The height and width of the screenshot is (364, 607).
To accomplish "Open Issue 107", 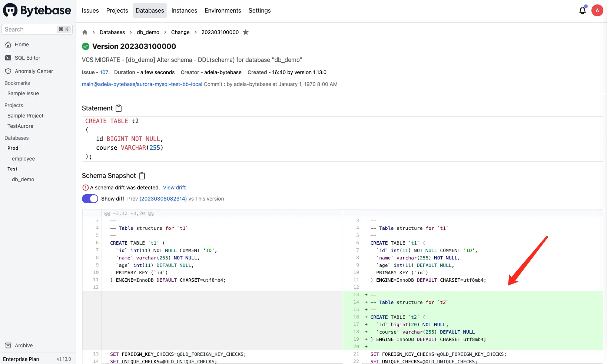I will 104,72.
